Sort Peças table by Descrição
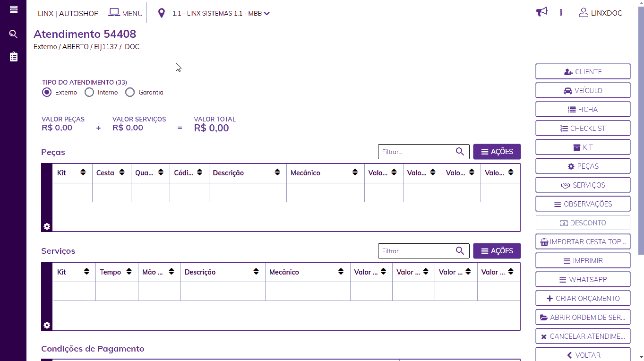The height and width of the screenshot is (361, 644). point(277,173)
